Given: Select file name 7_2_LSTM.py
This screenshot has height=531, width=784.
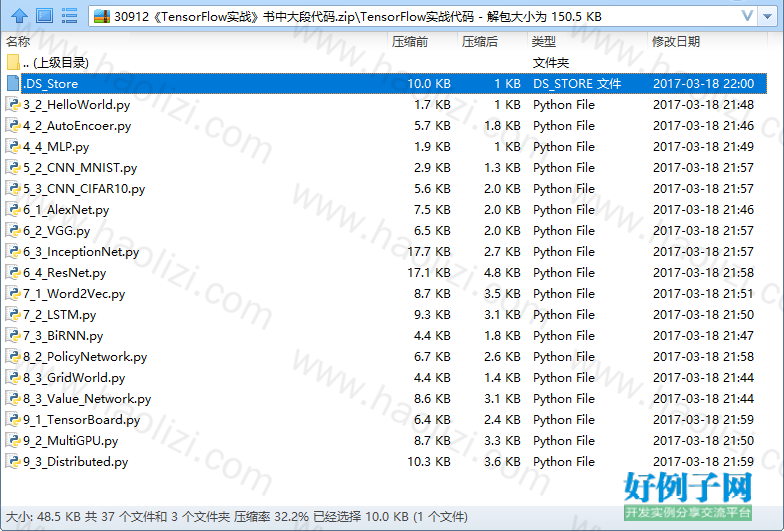Looking at the screenshot, I should tap(60, 314).
